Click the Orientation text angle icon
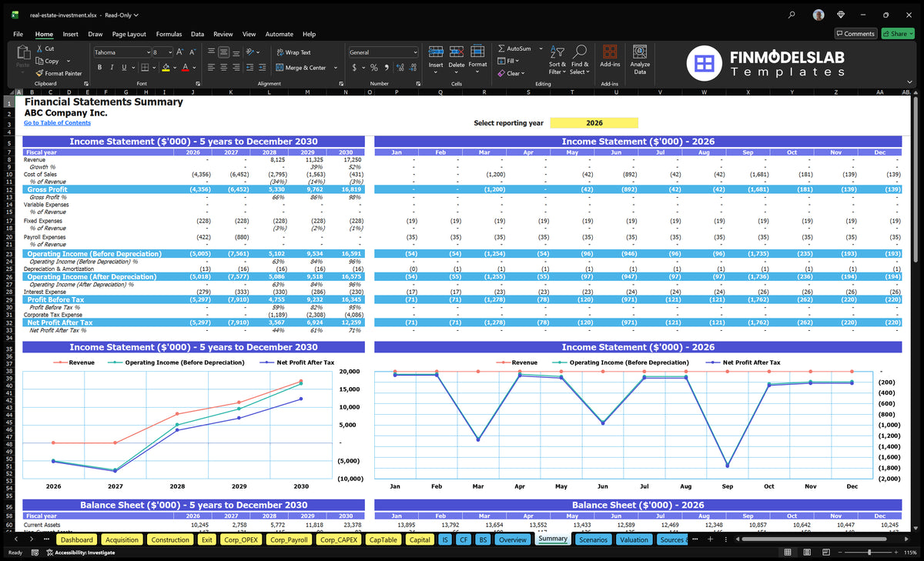Image resolution: width=924 pixels, height=561 pixels. point(251,52)
